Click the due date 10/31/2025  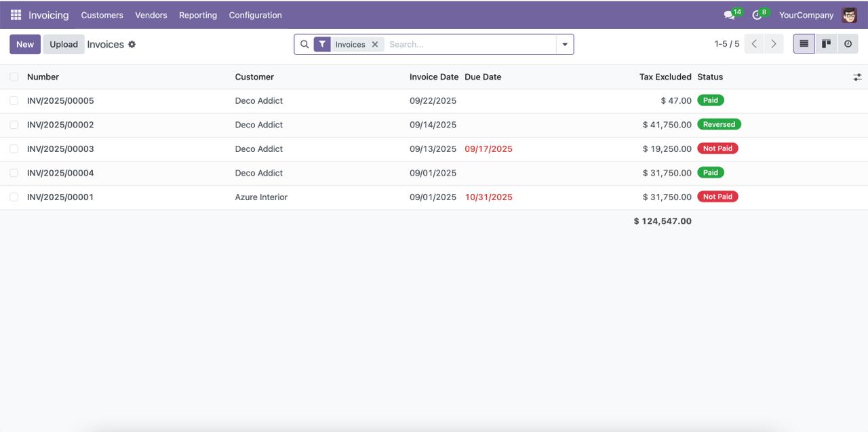coord(488,197)
